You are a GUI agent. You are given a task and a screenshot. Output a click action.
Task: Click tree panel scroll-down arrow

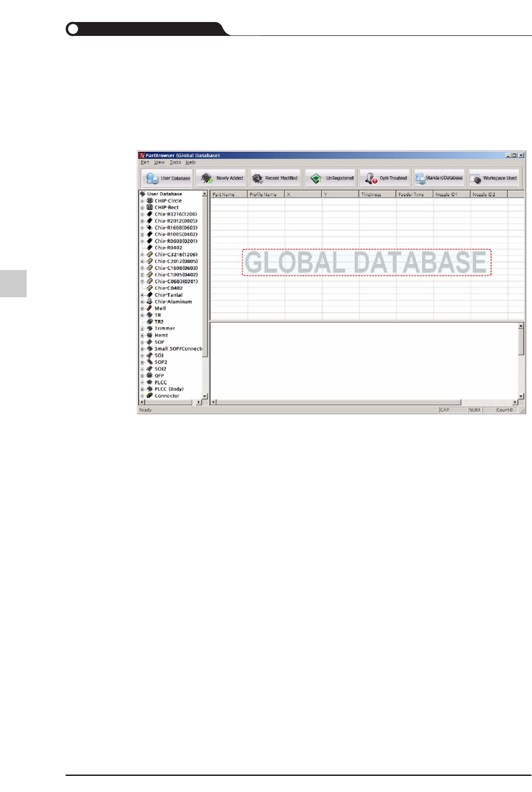pyautogui.click(x=204, y=396)
